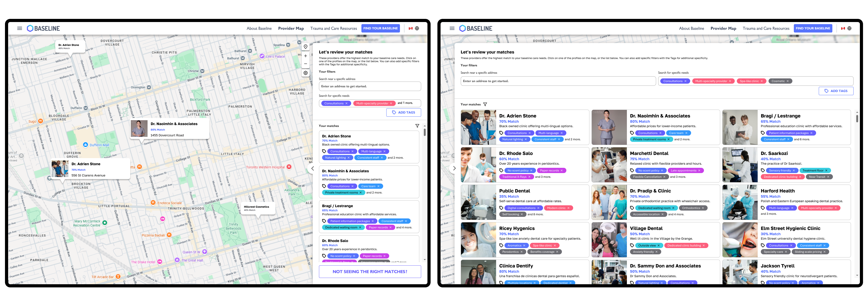The width and height of the screenshot is (868, 306).
Task: Click the right grid scrollbar thumb
Action: coord(857,118)
